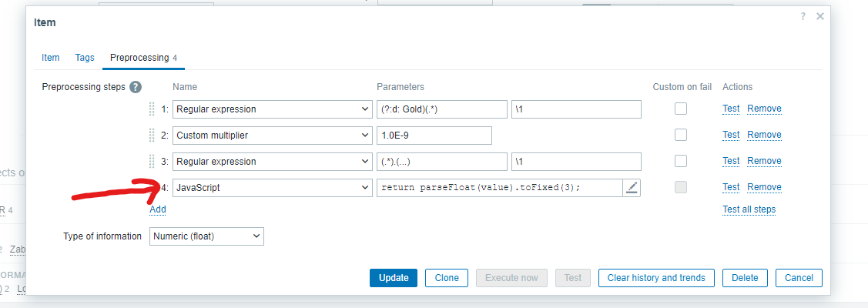Open Type of information dropdown

coord(206,236)
